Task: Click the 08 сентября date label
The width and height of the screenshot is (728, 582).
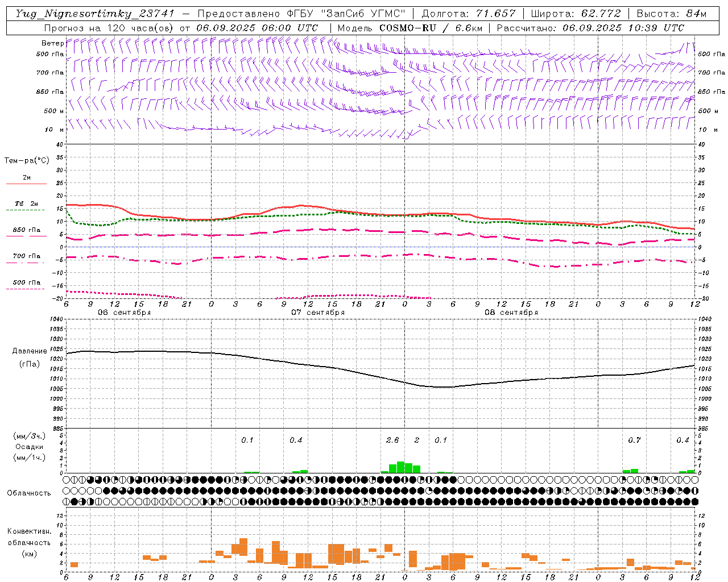Action: [x=511, y=313]
